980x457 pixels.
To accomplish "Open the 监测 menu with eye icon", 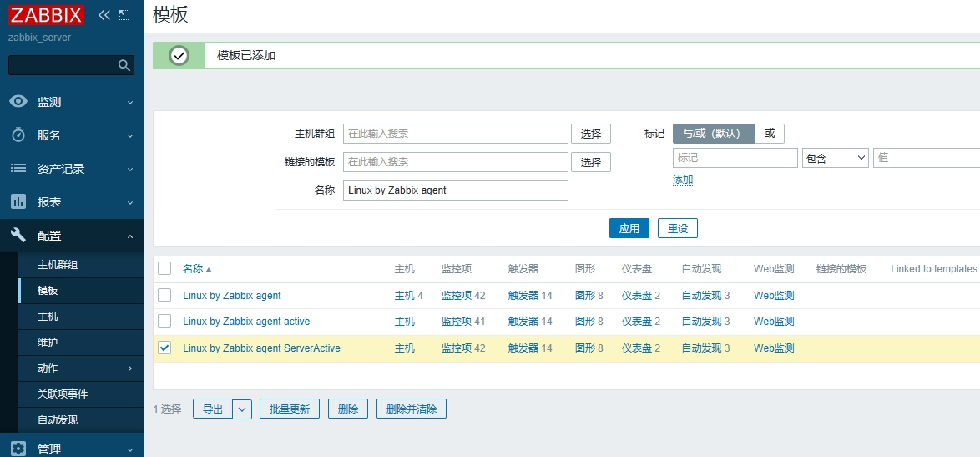I will pos(18,102).
